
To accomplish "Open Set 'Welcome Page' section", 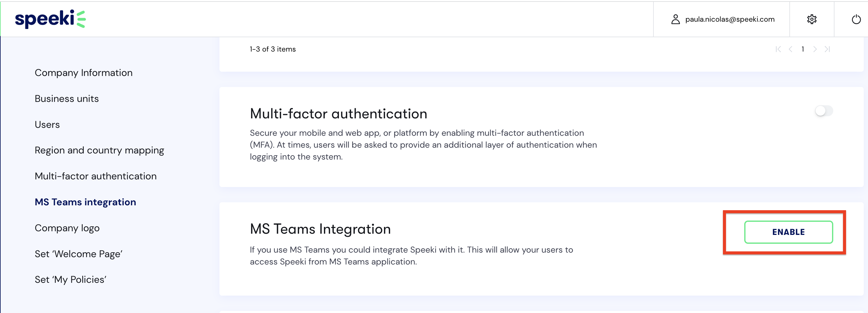I will pos(79,254).
